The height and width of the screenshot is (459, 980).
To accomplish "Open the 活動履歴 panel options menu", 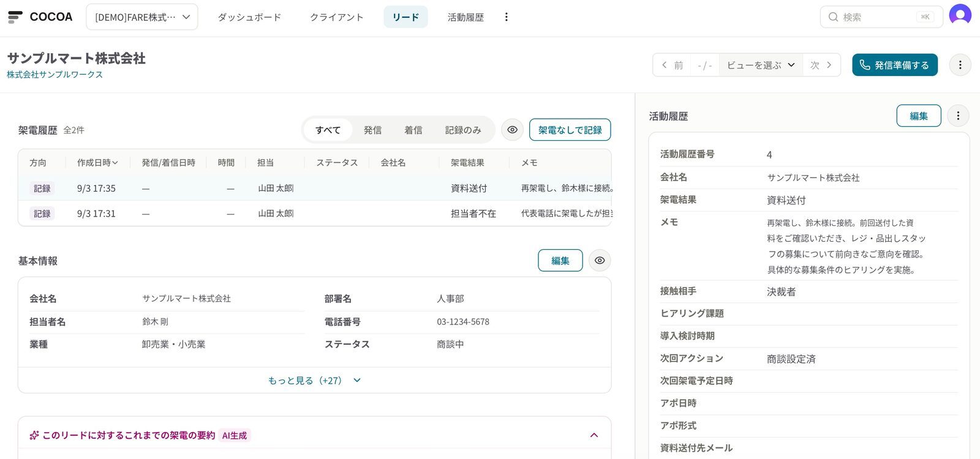I will click(x=958, y=116).
